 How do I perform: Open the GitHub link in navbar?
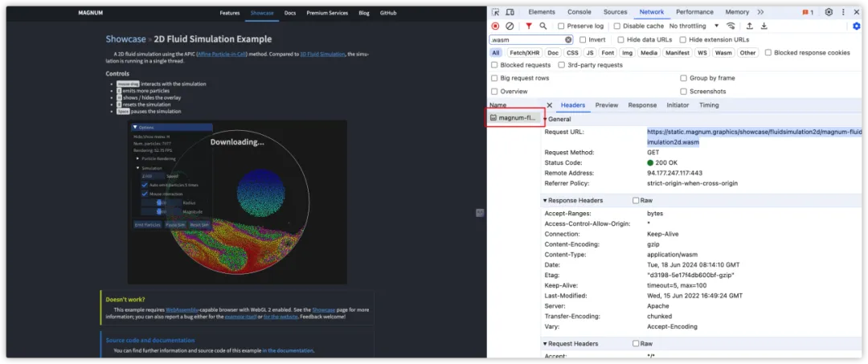click(388, 13)
